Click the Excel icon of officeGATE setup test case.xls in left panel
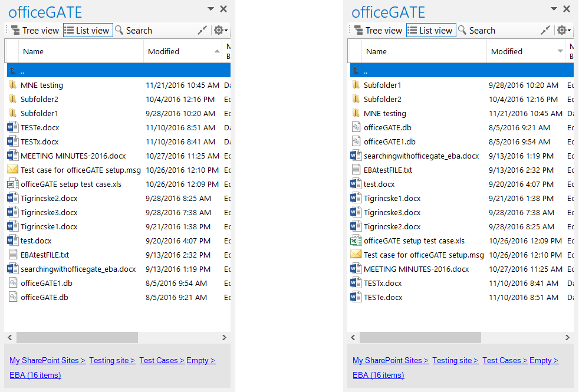Image resolution: width=579 pixels, height=392 pixels. 13,185
